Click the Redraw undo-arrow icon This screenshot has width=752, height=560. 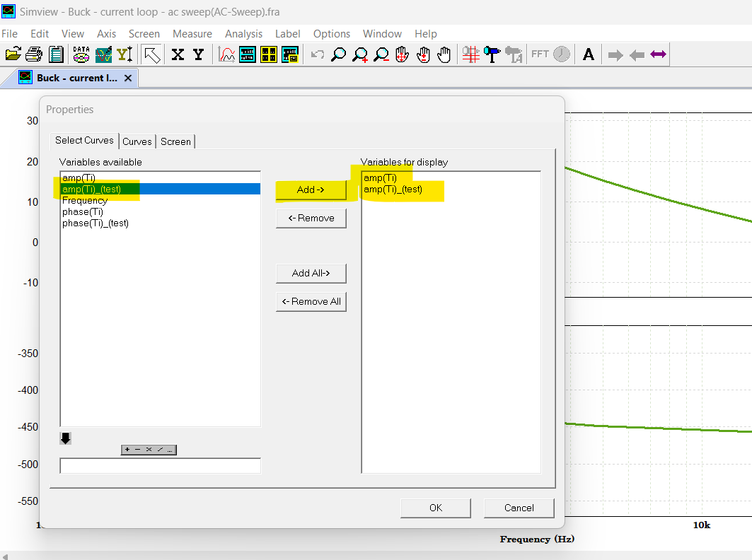pyautogui.click(x=317, y=54)
